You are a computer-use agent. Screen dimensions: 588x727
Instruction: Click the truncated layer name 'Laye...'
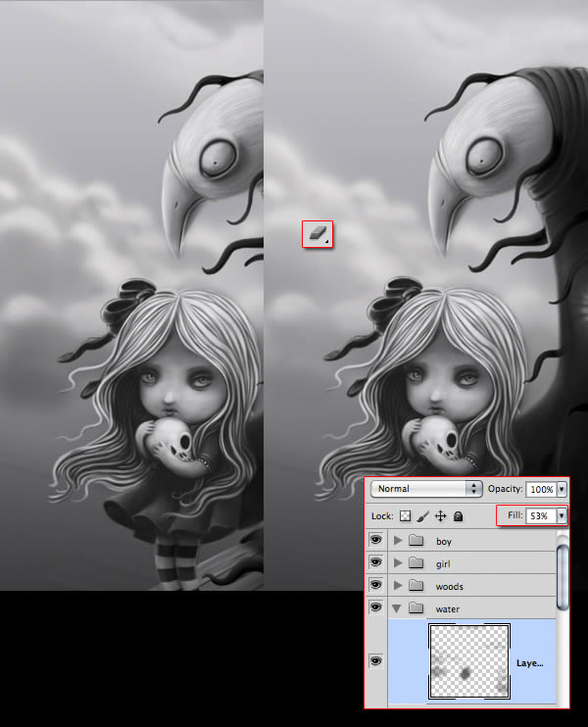(529, 663)
